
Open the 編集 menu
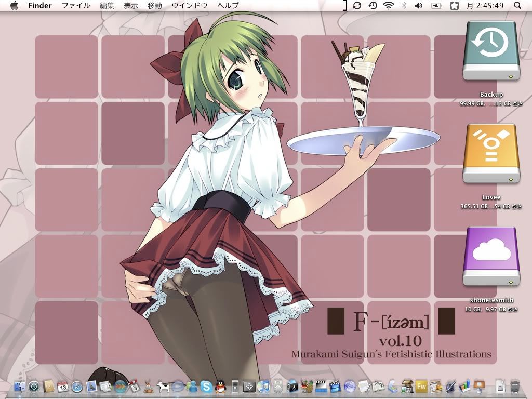(107, 5)
